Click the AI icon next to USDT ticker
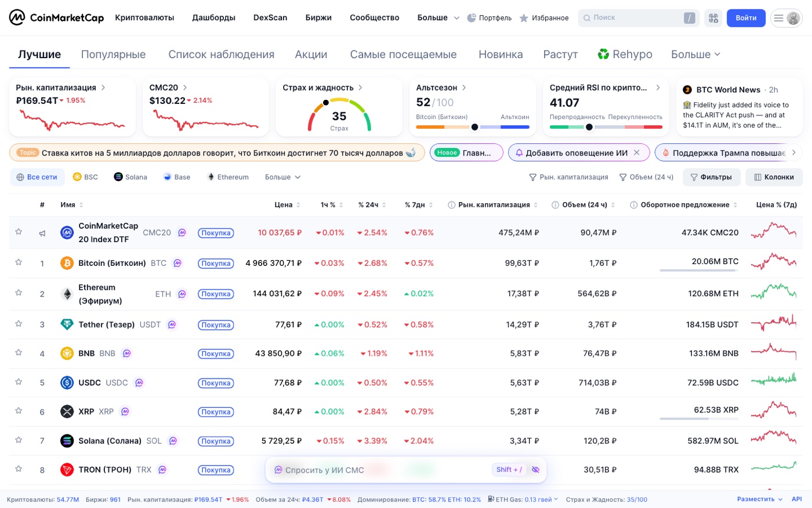Image resolution: width=812 pixels, height=508 pixels. 172,325
